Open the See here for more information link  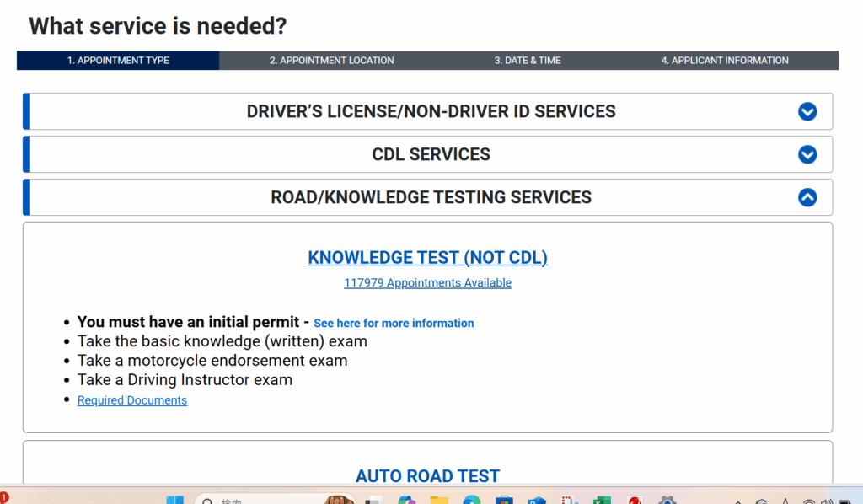tap(394, 324)
